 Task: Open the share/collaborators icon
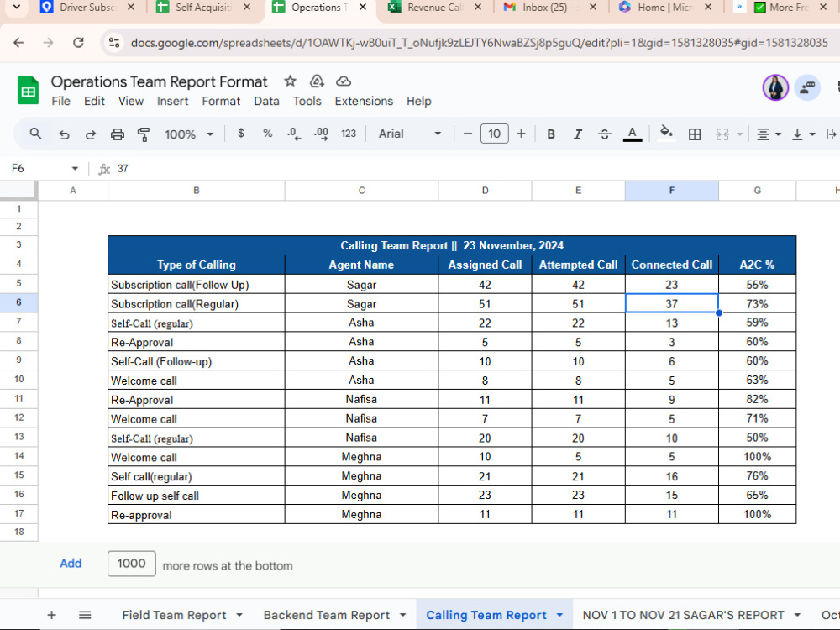[806, 88]
